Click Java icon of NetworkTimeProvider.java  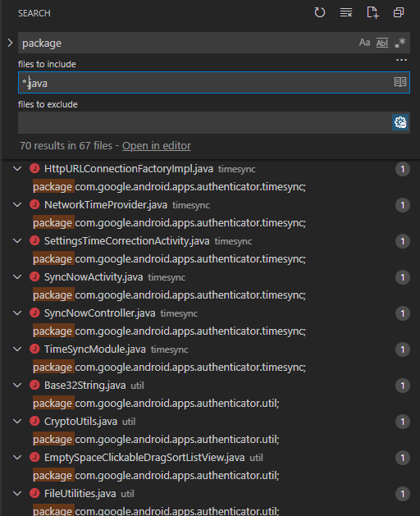point(34,204)
